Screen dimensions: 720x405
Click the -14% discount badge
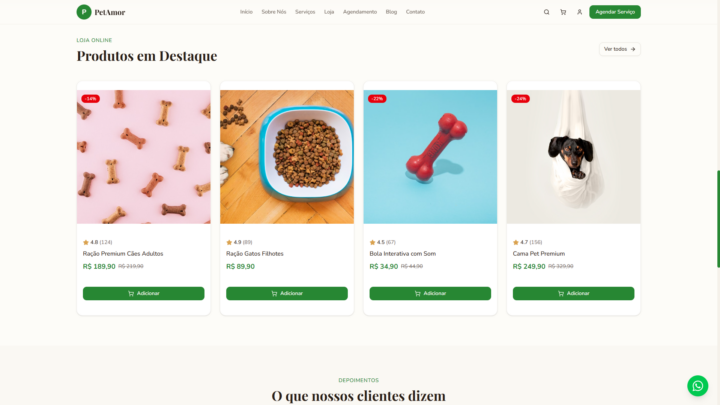point(90,99)
